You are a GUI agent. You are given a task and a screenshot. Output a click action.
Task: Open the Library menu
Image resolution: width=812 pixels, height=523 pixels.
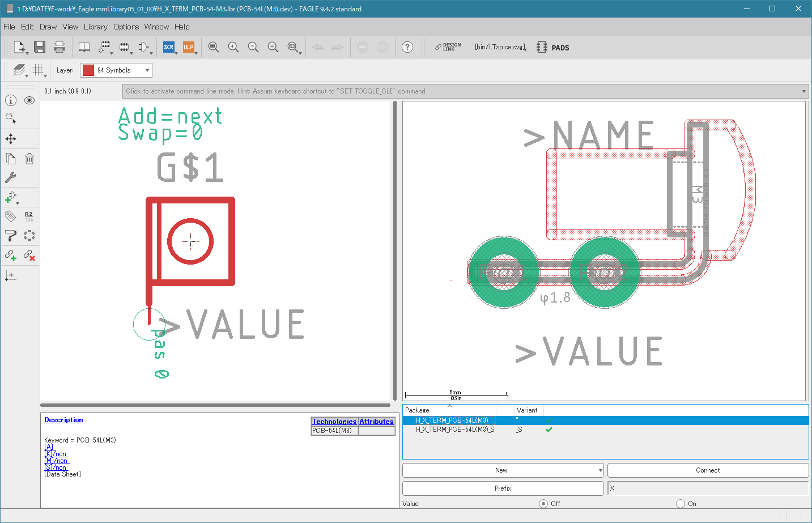[x=95, y=27]
